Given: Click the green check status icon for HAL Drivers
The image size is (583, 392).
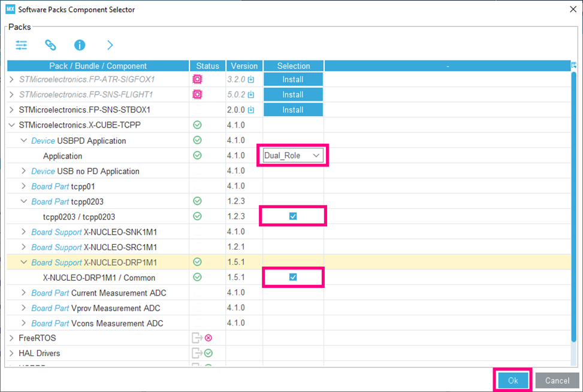Looking at the screenshot, I should click(x=209, y=353).
